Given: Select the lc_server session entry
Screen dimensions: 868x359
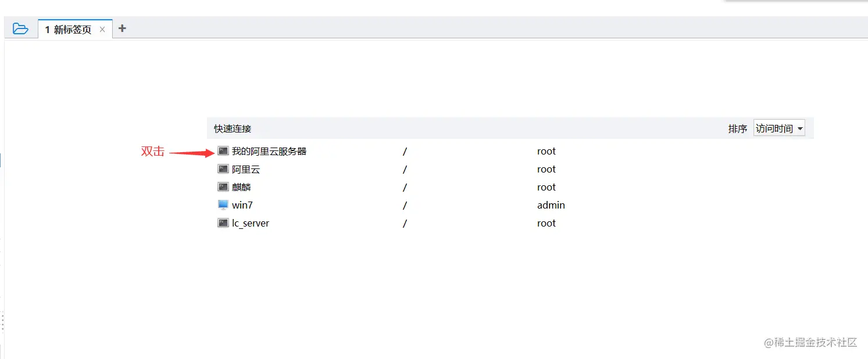Looking at the screenshot, I should (x=251, y=223).
